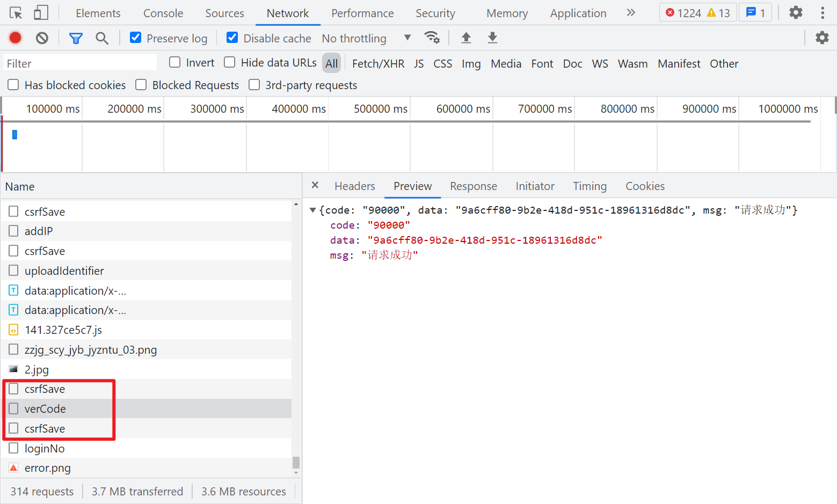Image resolution: width=837 pixels, height=504 pixels.
Task: Import HAR file with upload arrow
Action: click(x=466, y=38)
